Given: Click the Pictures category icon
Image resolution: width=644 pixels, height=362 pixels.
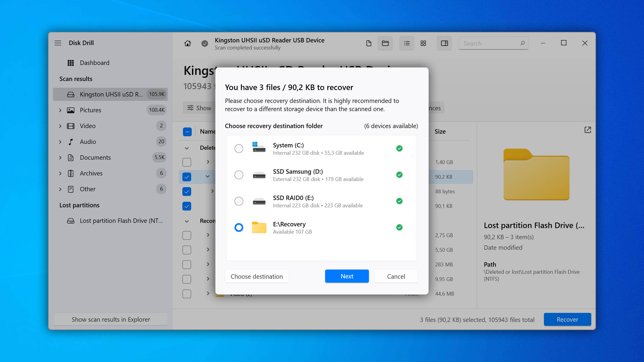Looking at the screenshot, I should pyautogui.click(x=71, y=110).
